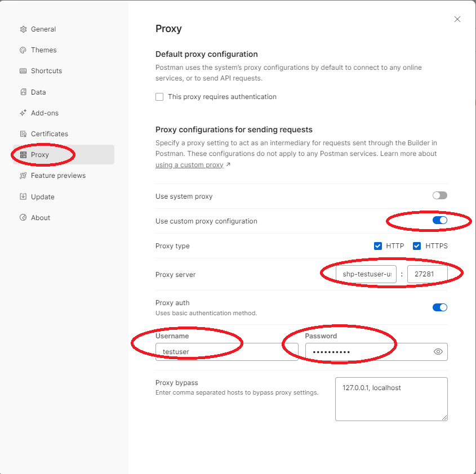This screenshot has height=474, width=476.
Task: Click the Update download icon
Action: (23, 196)
